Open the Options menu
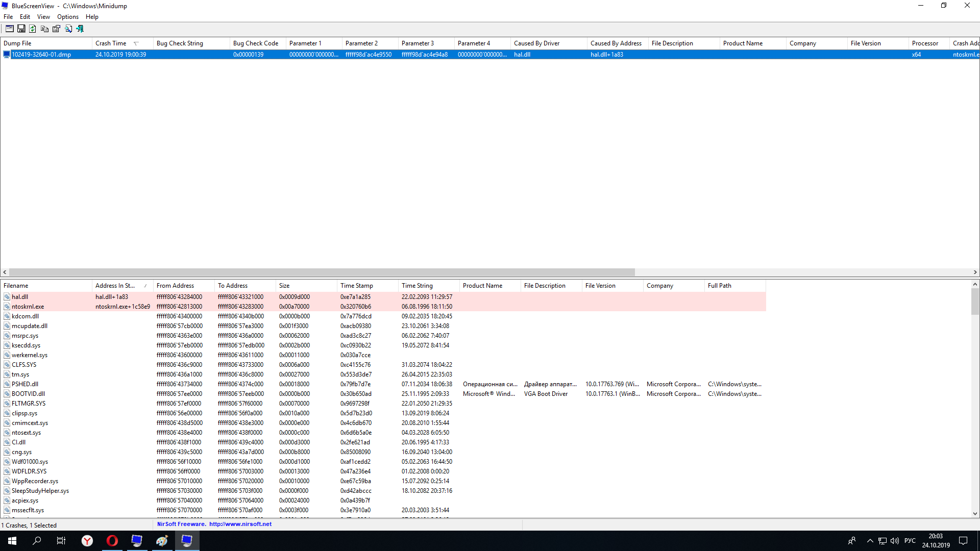The height and width of the screenshot is (551, 980). 67,17
